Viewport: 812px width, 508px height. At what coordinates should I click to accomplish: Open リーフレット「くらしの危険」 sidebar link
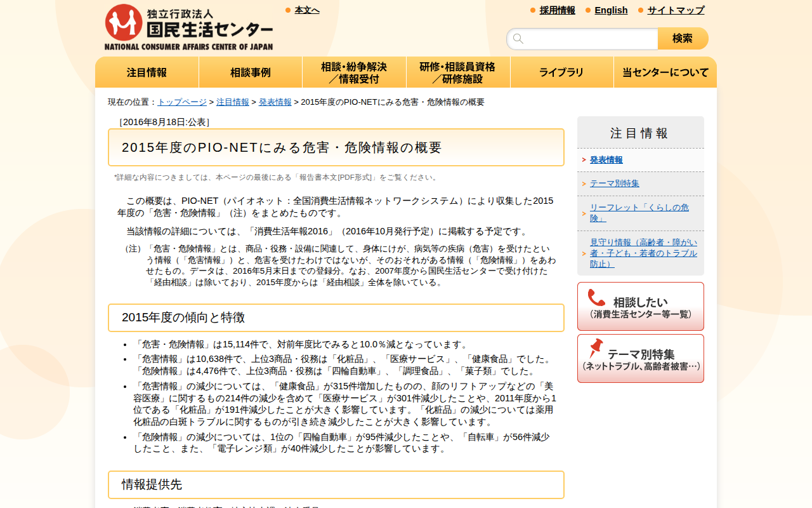(x=639, y=213)
